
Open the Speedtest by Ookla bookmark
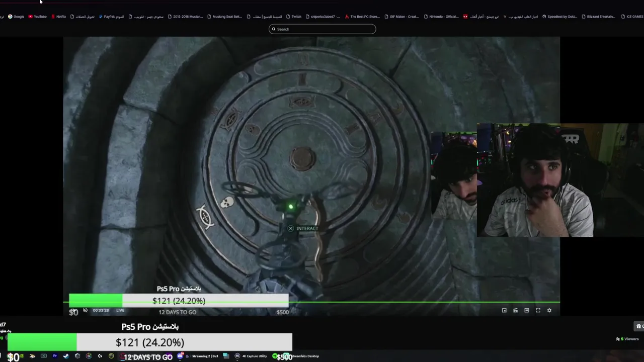tap(559, 17)
